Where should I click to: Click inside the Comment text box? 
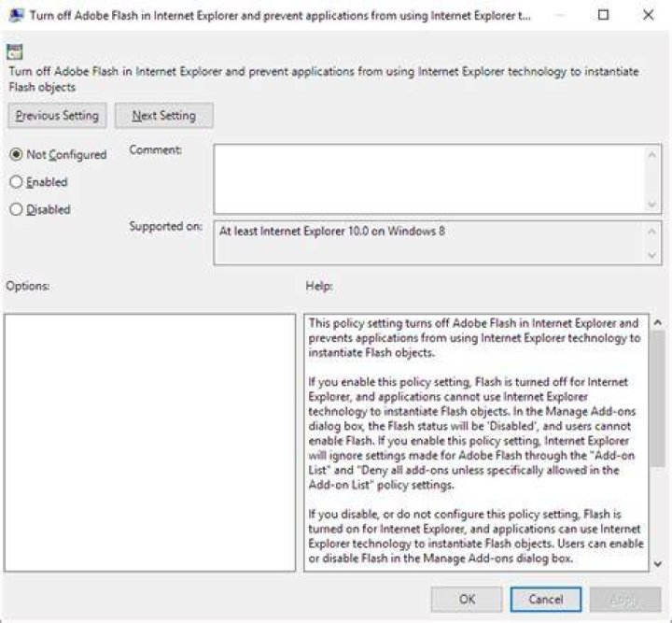(430, 179)
